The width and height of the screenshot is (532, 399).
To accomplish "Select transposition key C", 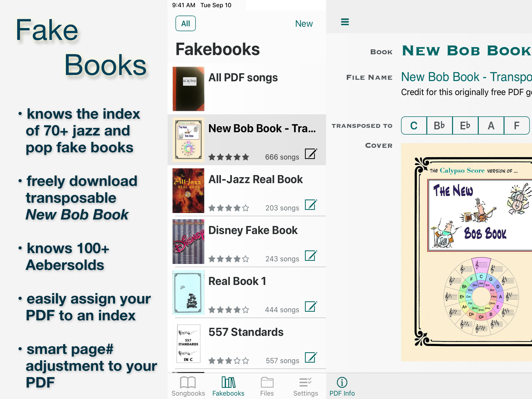I will pos(414,125).
